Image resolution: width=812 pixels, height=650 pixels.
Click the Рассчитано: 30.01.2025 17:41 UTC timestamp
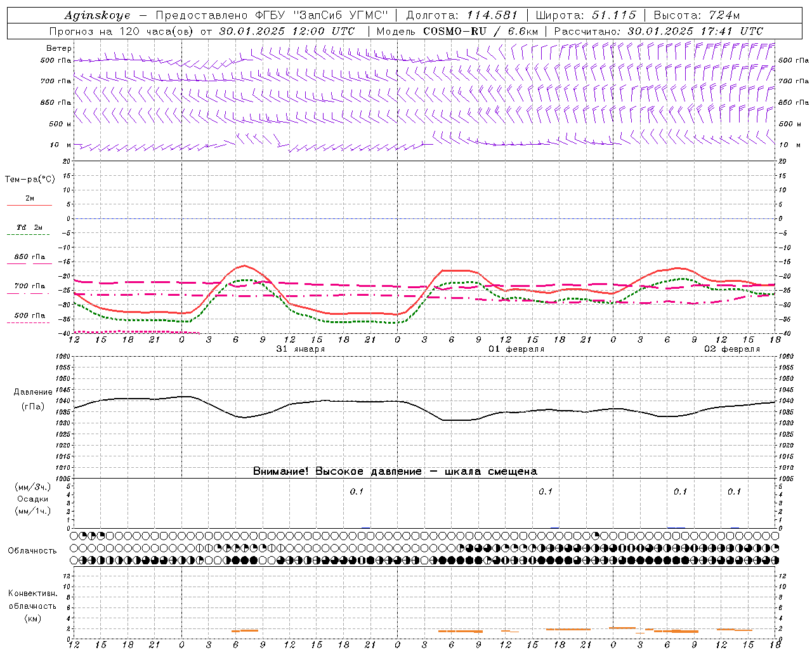pyautogui.click(x=658, y=31)
